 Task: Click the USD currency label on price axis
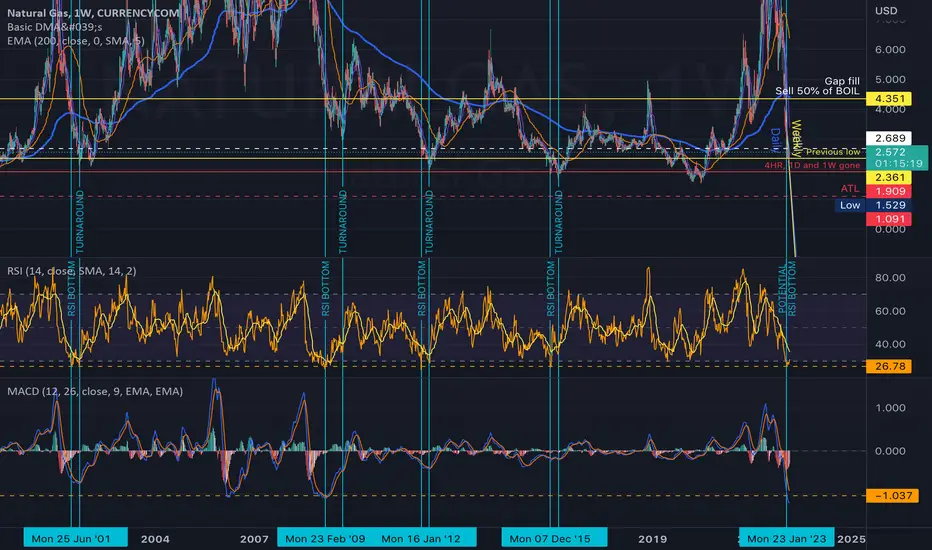click(x=886, y=11)
